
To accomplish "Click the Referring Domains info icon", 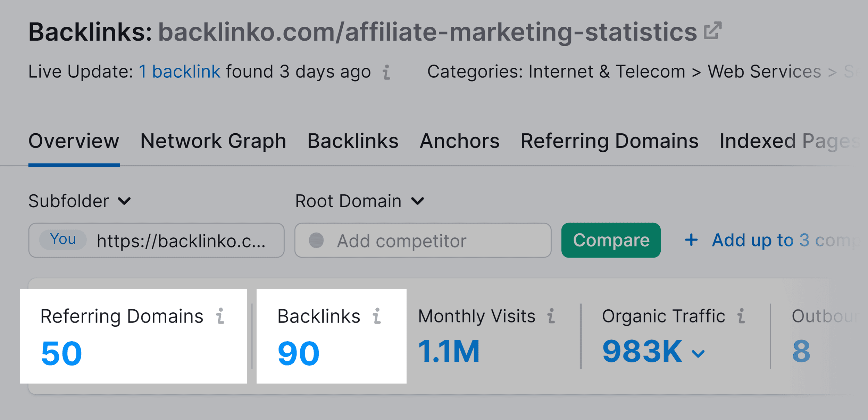I will point(221,316).
